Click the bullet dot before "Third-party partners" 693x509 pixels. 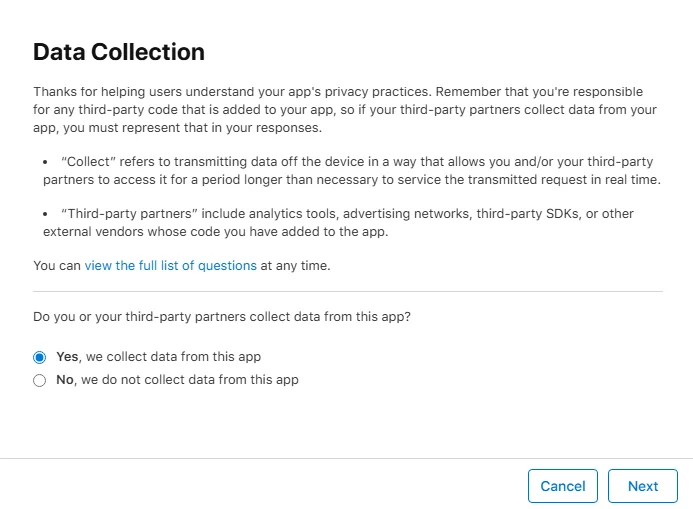point(46,214)
